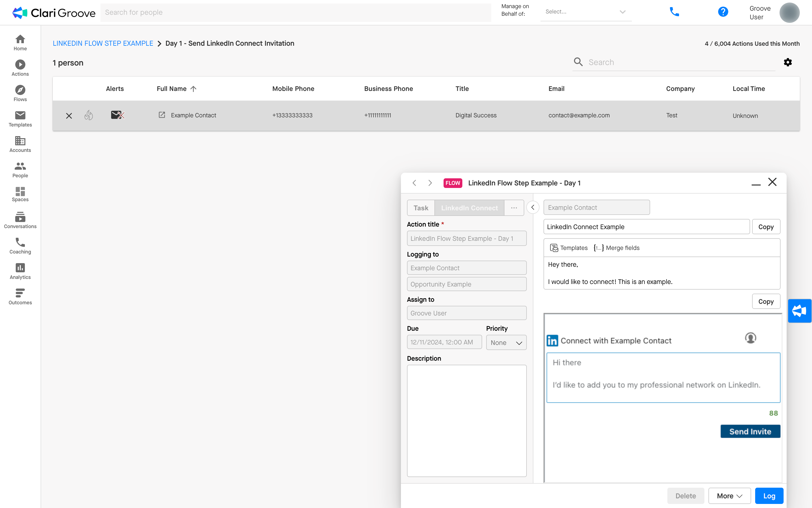Open the Actions sidebar item
The width and height of the screenshot is (812, 508).
pyautogui.click(x=20, y=68)
